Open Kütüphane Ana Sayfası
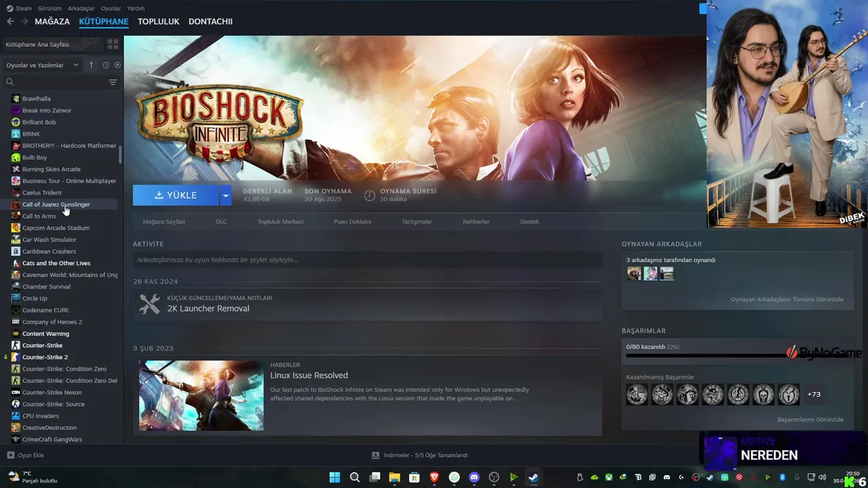Viewport: 868px width, 488px height. click(53, 44)
